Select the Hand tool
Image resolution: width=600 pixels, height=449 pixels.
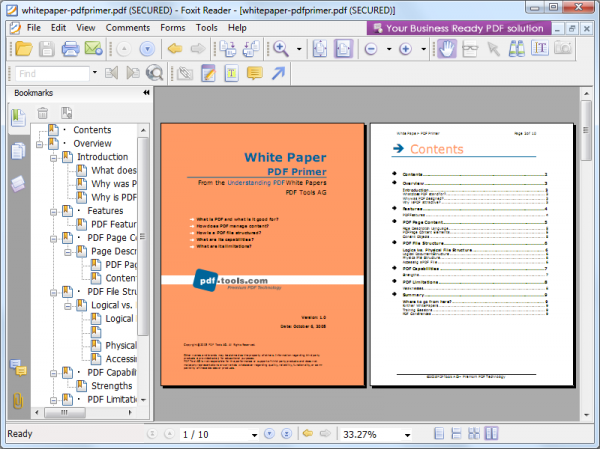[447, 48]
